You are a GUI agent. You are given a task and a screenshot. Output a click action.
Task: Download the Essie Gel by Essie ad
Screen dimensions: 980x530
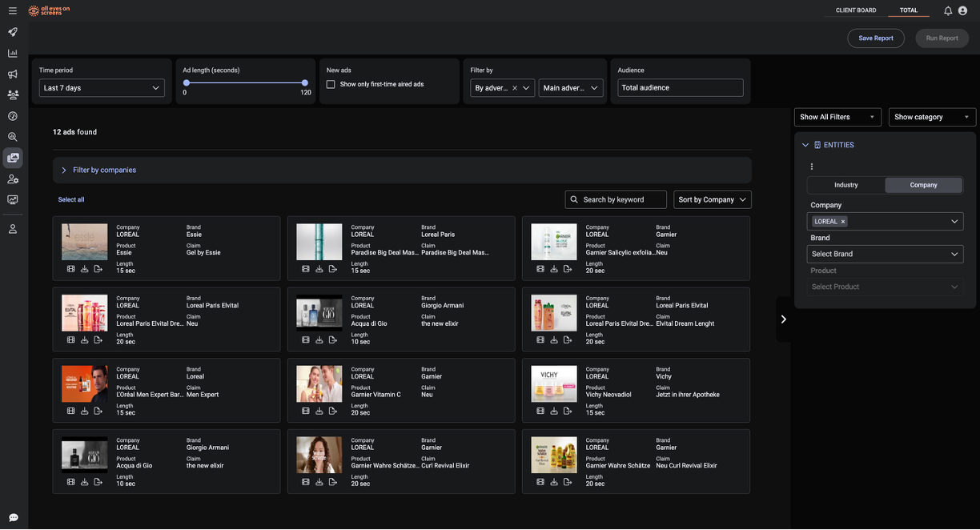[x=84, y=269]
